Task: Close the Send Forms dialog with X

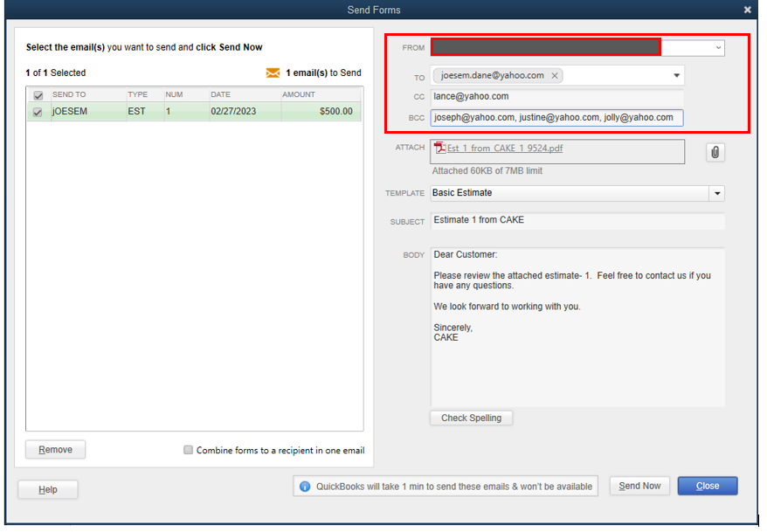Action: click(747, 10)
